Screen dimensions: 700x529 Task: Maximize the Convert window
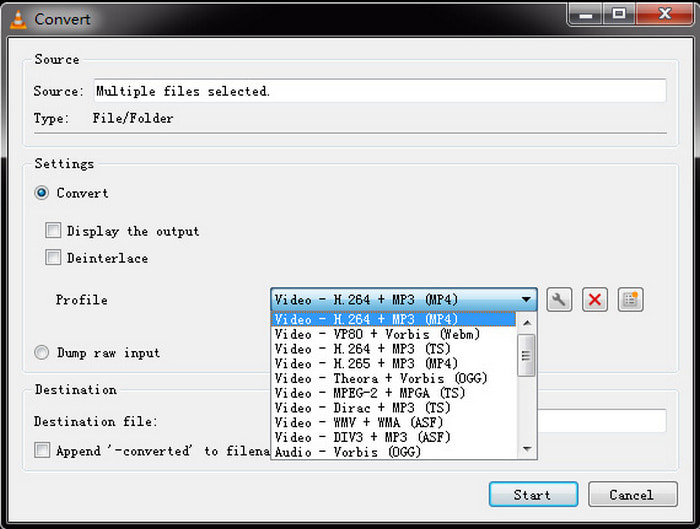(619, 14)
